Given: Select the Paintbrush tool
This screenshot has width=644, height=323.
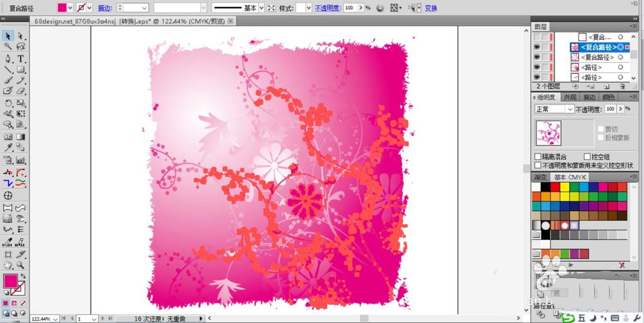Looking at the screenshot, I should [x=8, y=80].
